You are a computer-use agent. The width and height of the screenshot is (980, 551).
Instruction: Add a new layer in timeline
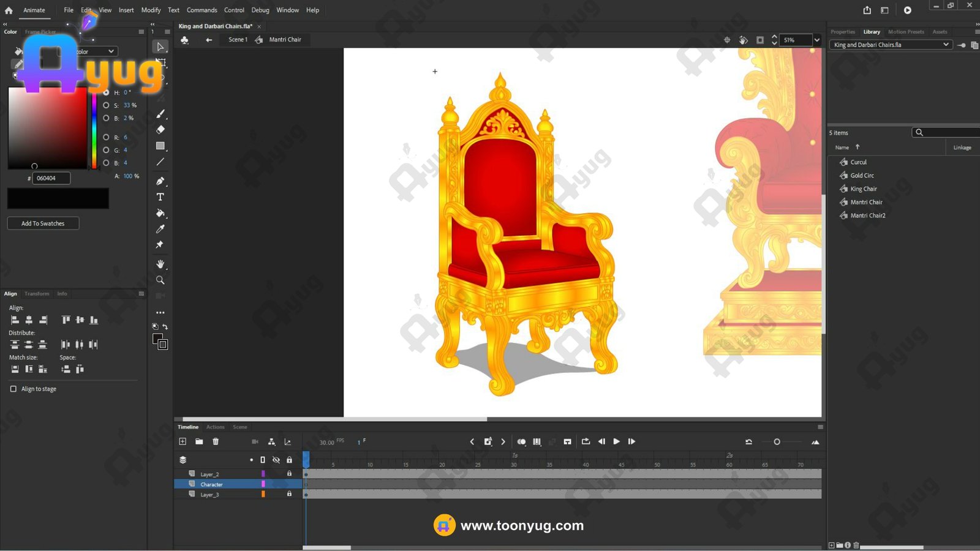tap(183, 441)
